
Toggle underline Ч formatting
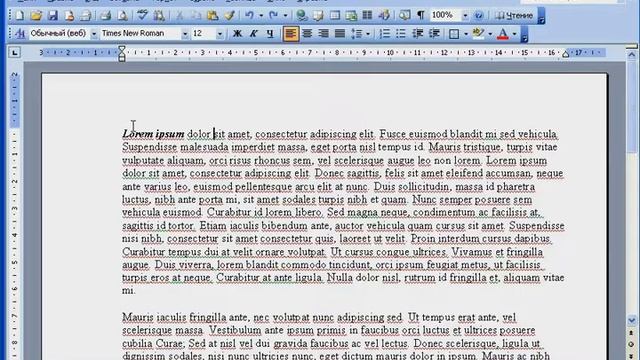coord(270,33)
